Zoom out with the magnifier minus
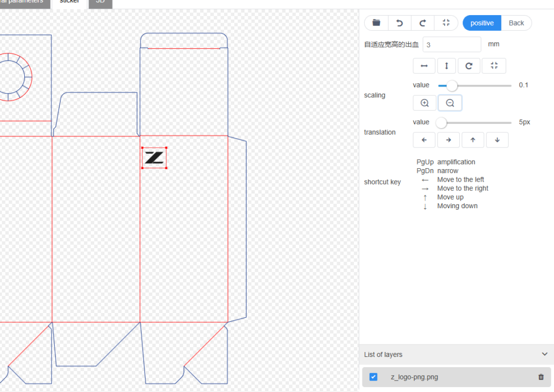 pos(450,103)
